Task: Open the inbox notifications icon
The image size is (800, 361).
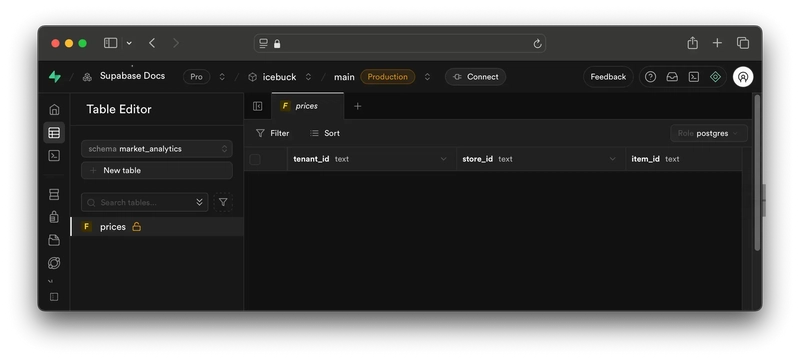Action: [x=672, y=76]
